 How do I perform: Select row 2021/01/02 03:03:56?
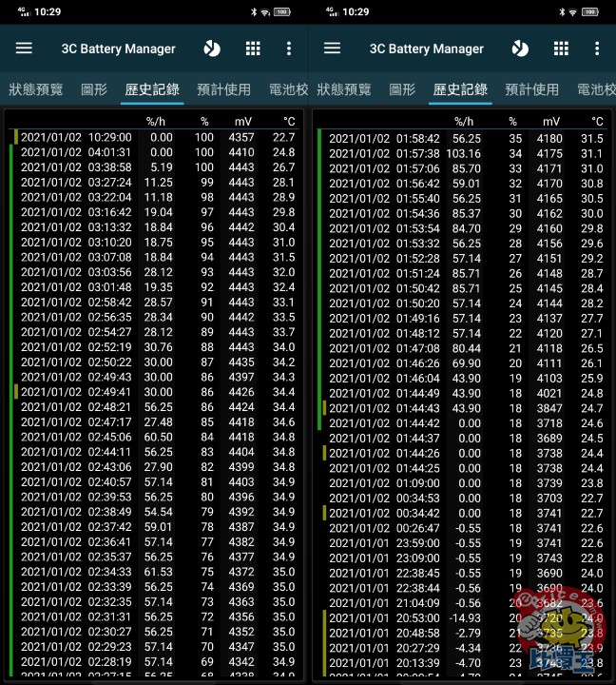155,272
